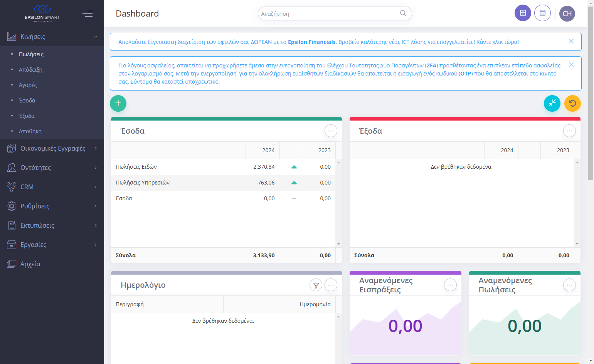Focus the Αναζήτηση search field

pos(335,13)
